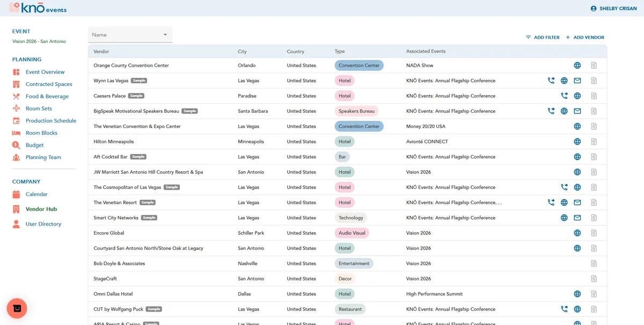Open website globe for Venetian Convention & Expo Center
Screen dimensions: 644x325
click(577, 126)
